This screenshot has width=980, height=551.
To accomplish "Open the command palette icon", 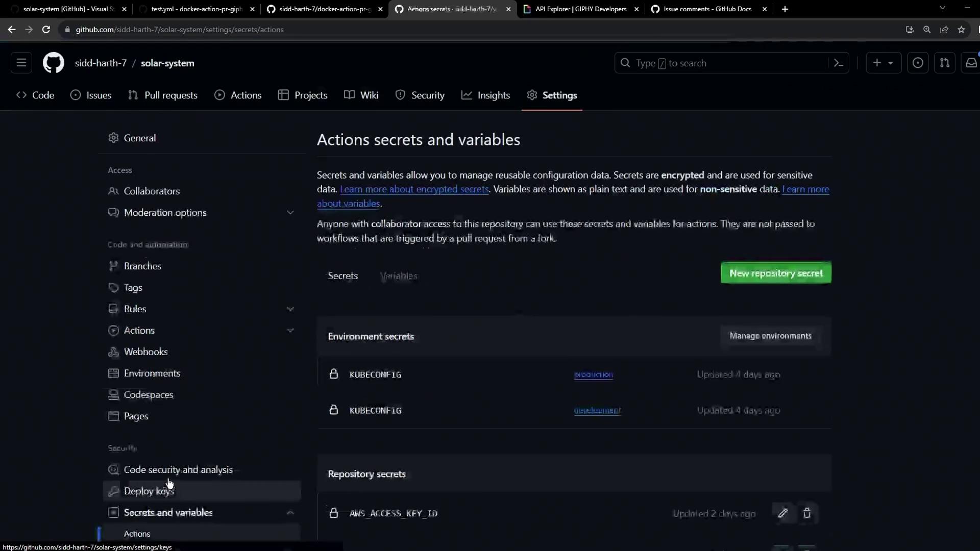I will click(x=838, y=63).
